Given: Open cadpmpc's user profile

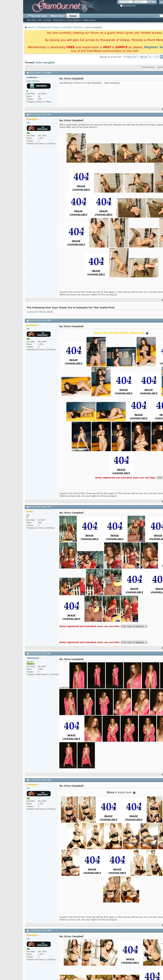Looking at the screenshot, I should tap(32, 77).
